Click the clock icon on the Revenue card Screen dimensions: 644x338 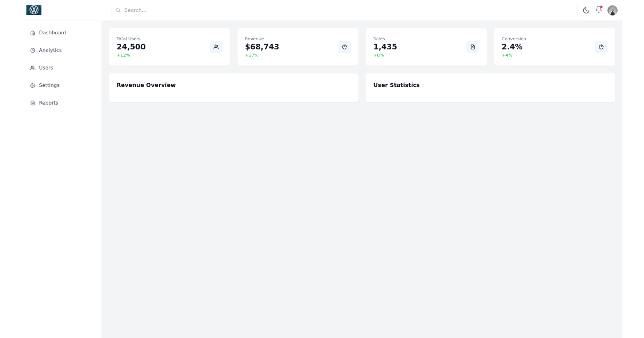click(345, 47)
